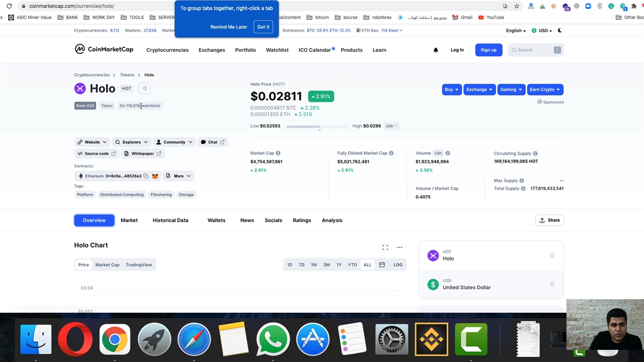Image resolution: width=644 pixels, height=362 pixels.
Task: Switch to Historical Data tab
Action: point(170,220)
